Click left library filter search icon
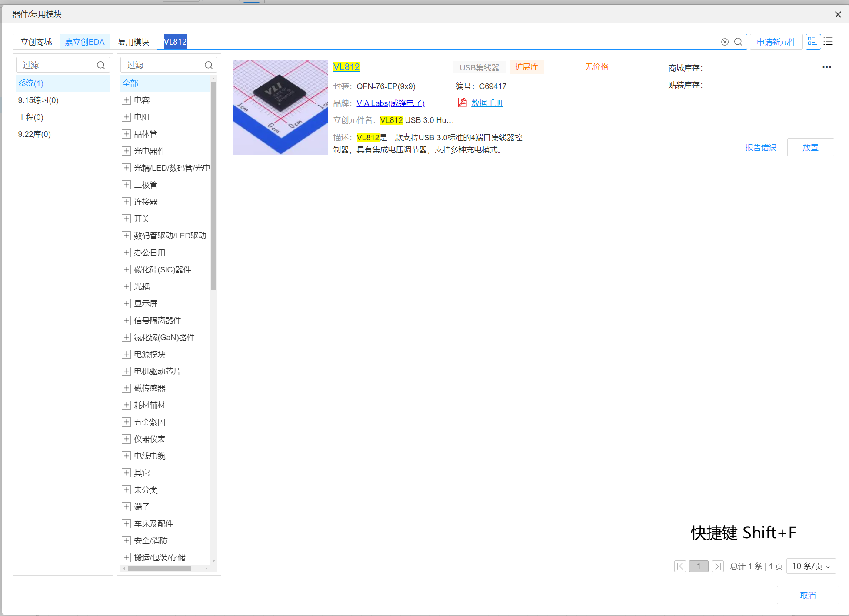 pos(101,65)
